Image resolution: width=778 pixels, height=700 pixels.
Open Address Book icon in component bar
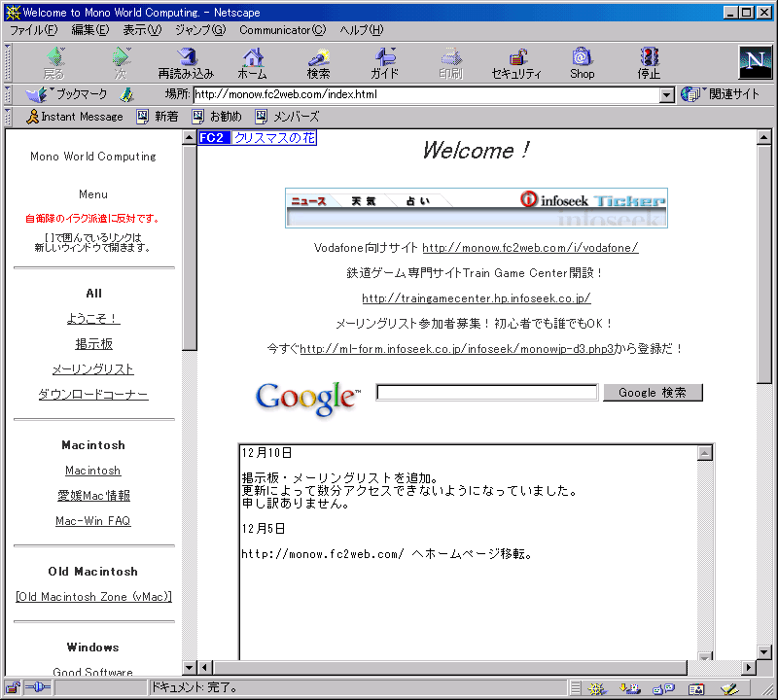[696, 688]
